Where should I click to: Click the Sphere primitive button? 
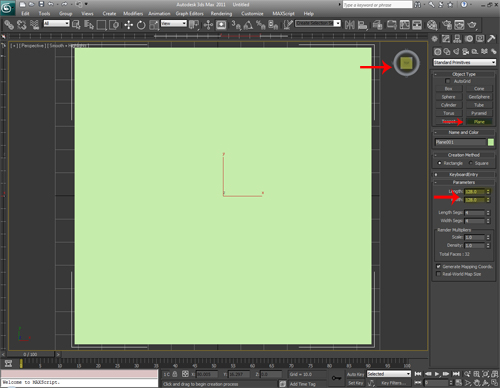[x=449, y=97]
